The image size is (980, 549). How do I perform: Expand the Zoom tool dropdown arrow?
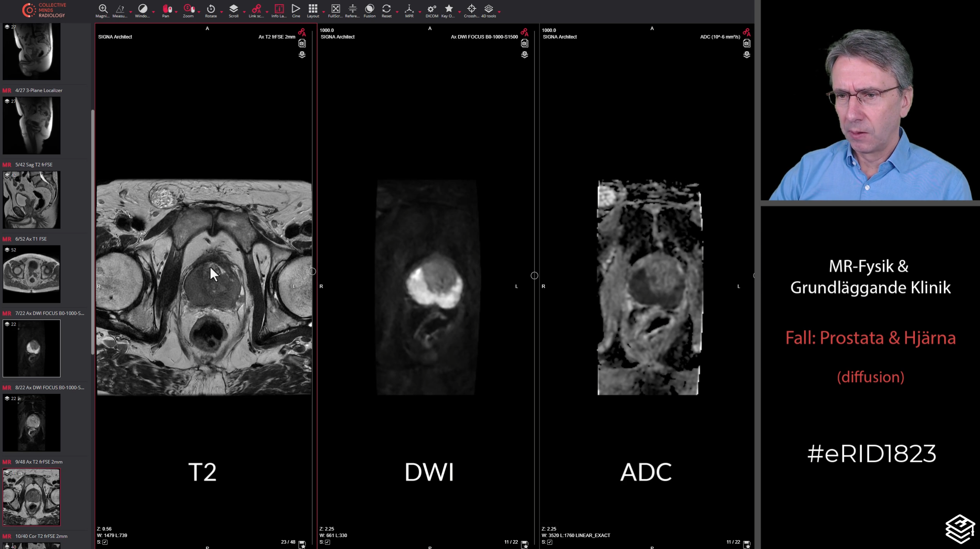199,12
